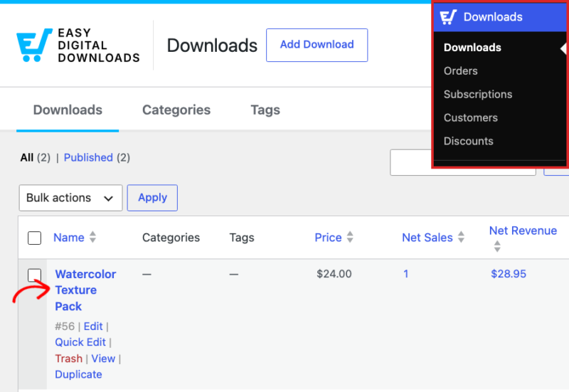Click the cart icon in the sidebar Downloads header

(x=448, y=17)
